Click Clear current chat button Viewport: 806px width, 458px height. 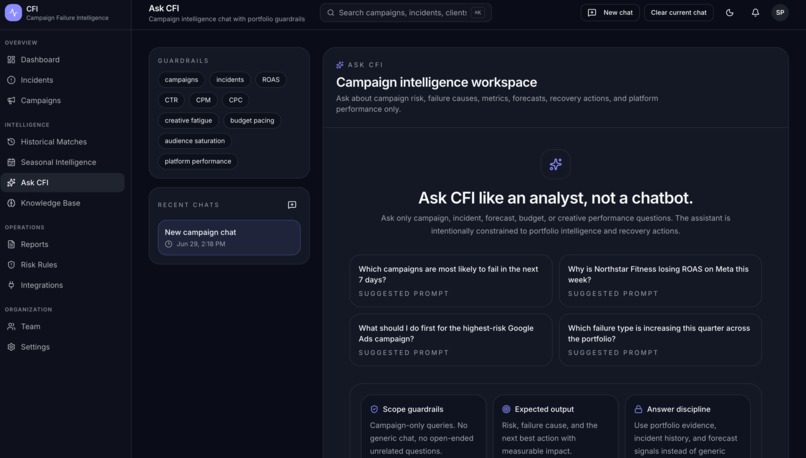point(679,13)
